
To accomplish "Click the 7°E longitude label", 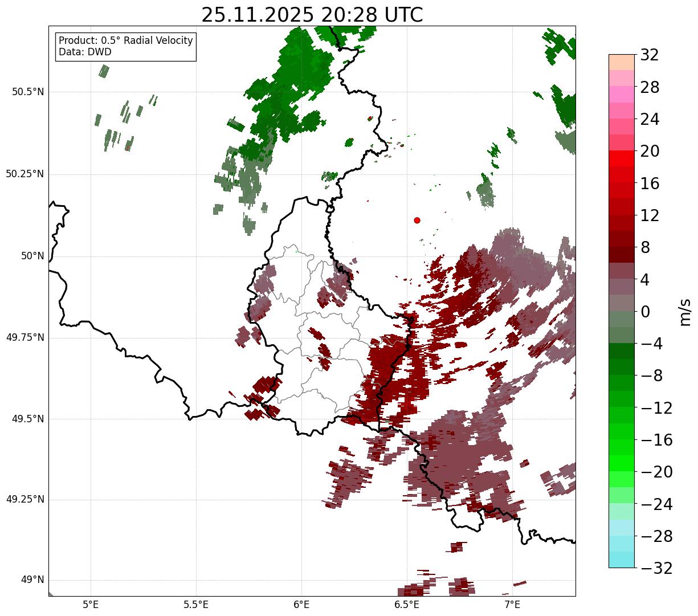I will 512,604.
